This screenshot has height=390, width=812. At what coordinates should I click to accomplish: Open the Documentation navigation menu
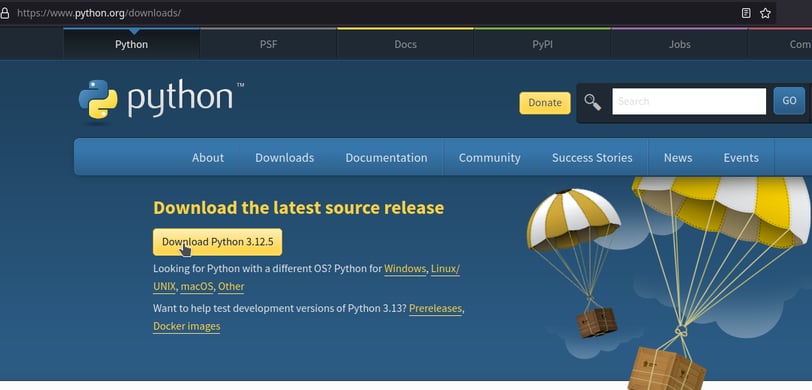click(386, 157)
